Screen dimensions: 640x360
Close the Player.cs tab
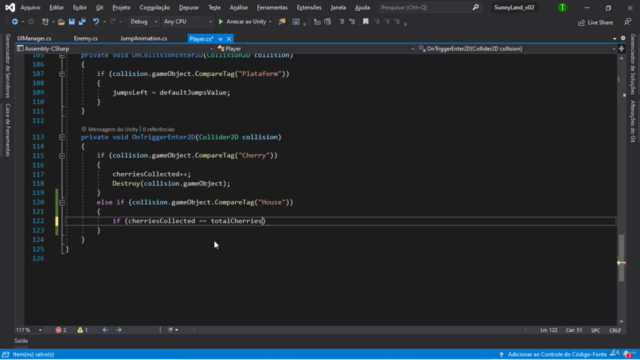229,39
